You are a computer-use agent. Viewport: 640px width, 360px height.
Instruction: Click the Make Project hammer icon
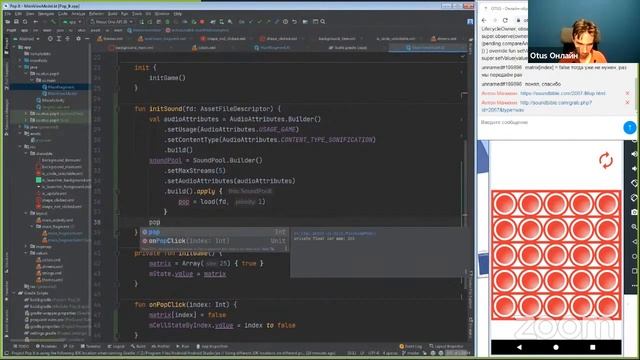53,22
